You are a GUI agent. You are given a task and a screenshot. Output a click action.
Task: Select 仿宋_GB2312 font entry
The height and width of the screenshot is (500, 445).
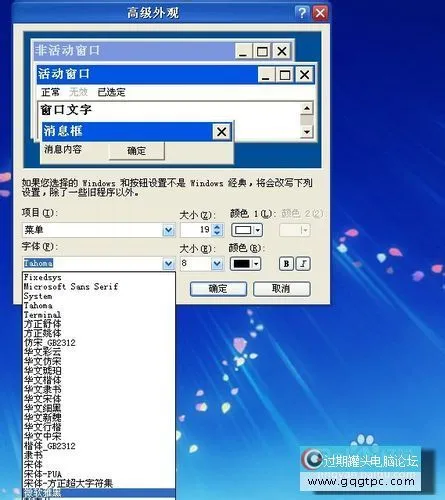click(x=99, y=343)
